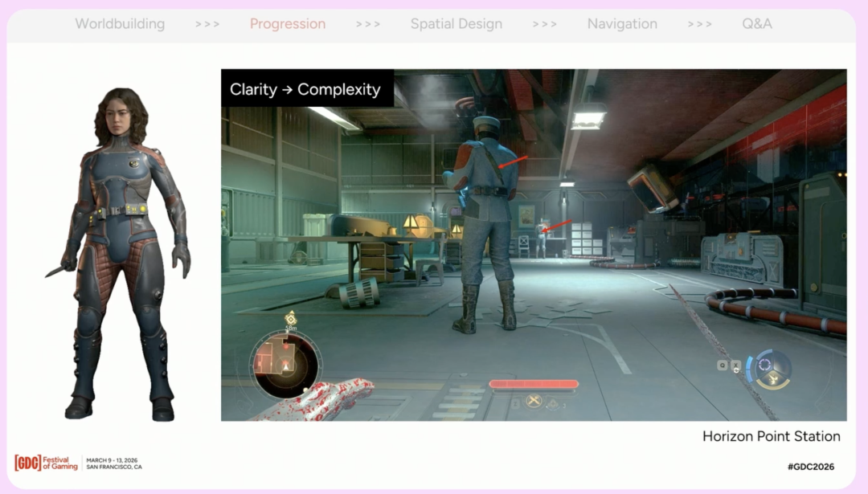Select the Navigation section in the header
Viewport: 868px width, 494px height.
coord(622,24)
